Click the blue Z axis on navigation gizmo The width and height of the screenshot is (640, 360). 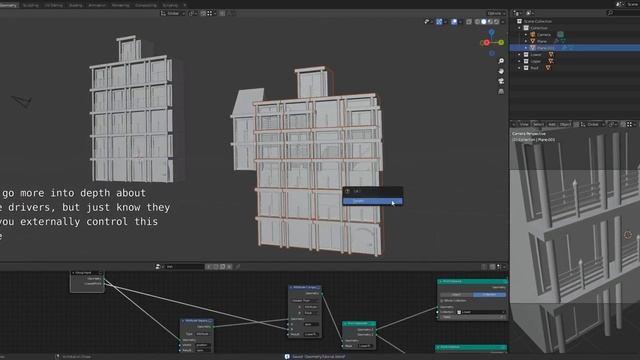492,32
